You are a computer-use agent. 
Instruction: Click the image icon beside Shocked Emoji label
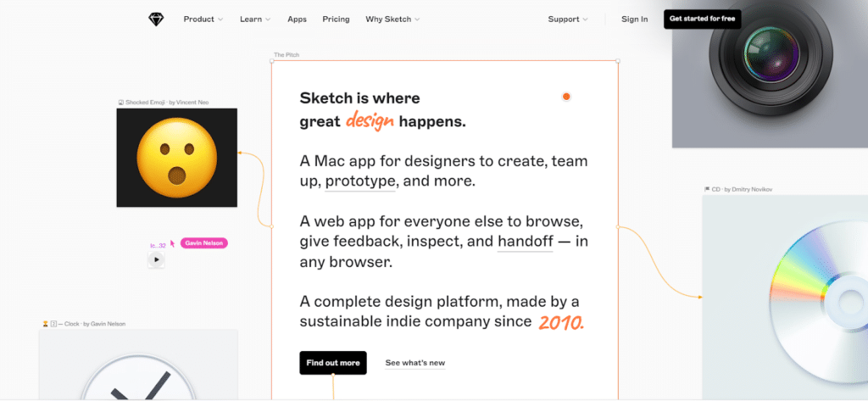[121, 103]
